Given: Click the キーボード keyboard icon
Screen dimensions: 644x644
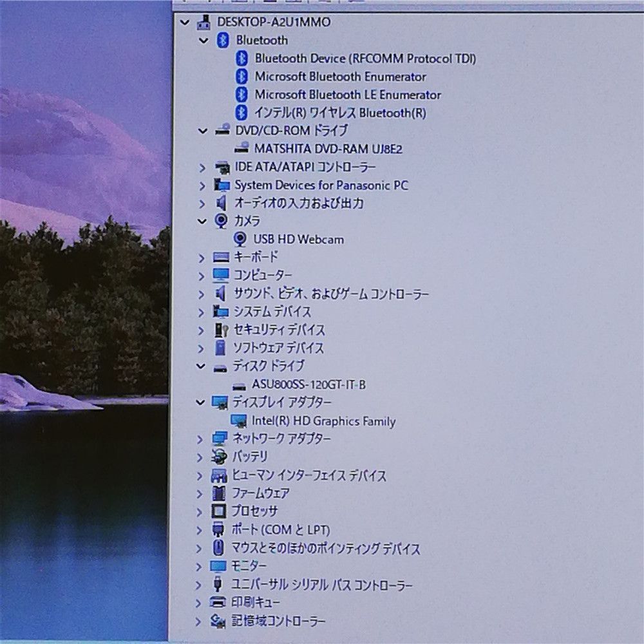Looking at the screenshot, I should tap(221, 258).
